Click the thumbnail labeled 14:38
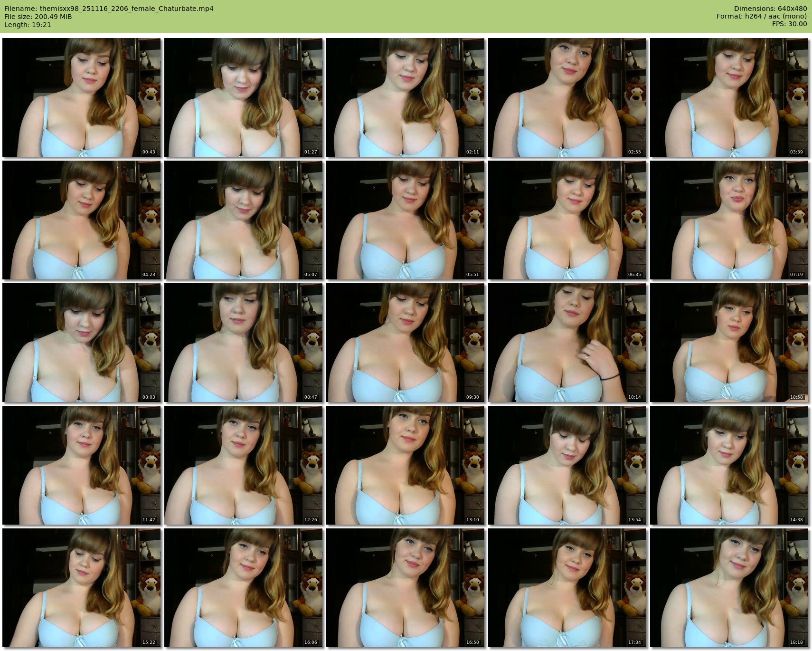The width and height of the screenshot is (812, 651). (729, 465)
